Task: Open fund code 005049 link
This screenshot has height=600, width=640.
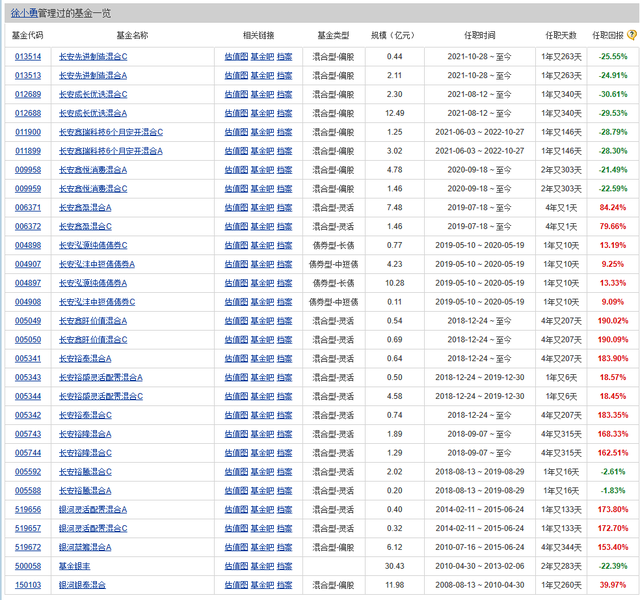Action: tap(28, 321)
